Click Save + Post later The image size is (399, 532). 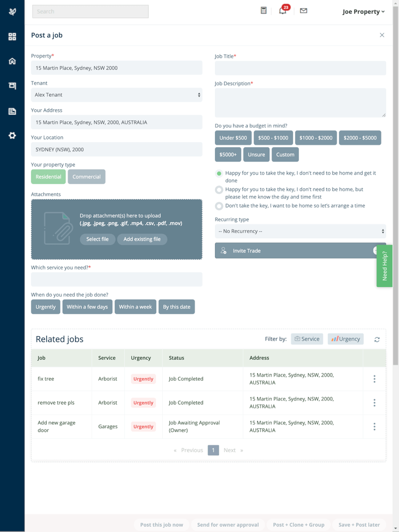coord(359,525)
